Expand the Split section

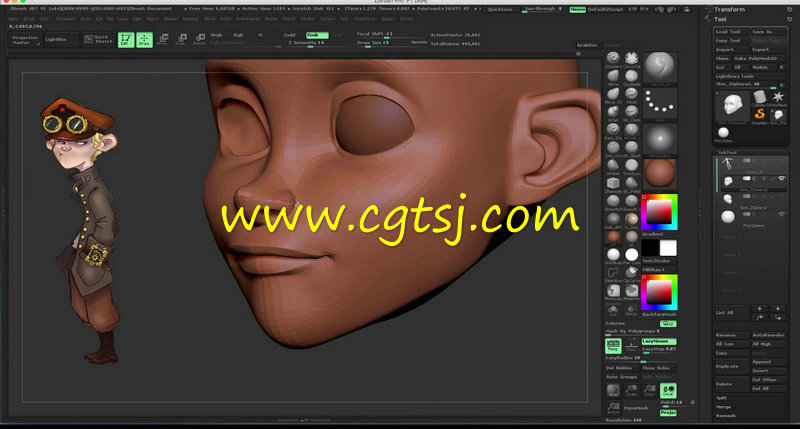click(721, 398)
